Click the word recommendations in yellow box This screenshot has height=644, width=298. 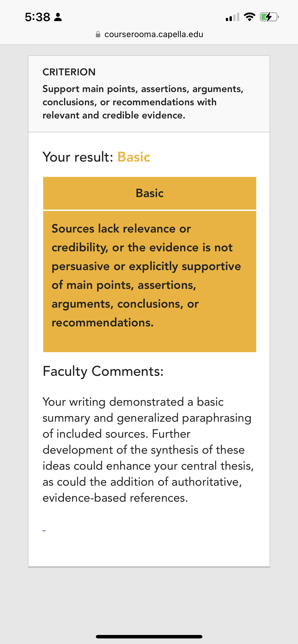tap(103, 322)
